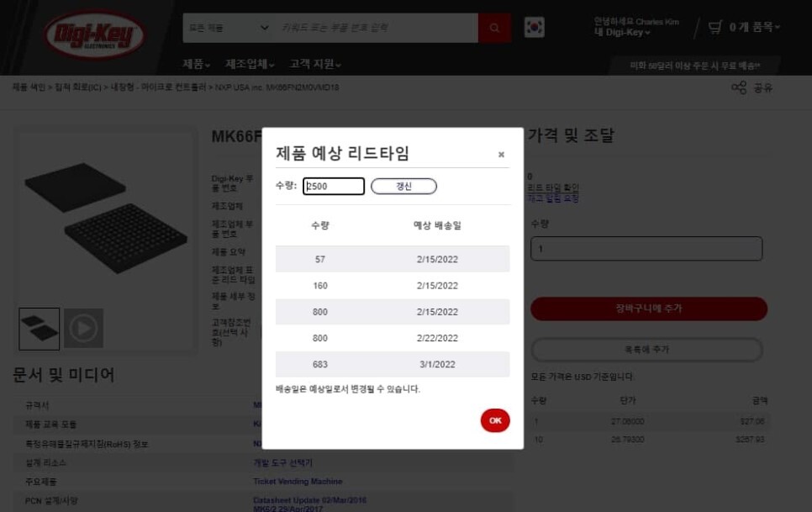Image resolution: width=812 pixels, height=512 pixels.
Task: Open the Datasheet Update 02/Mar/2016 link
Action: [x=309, y=500]
